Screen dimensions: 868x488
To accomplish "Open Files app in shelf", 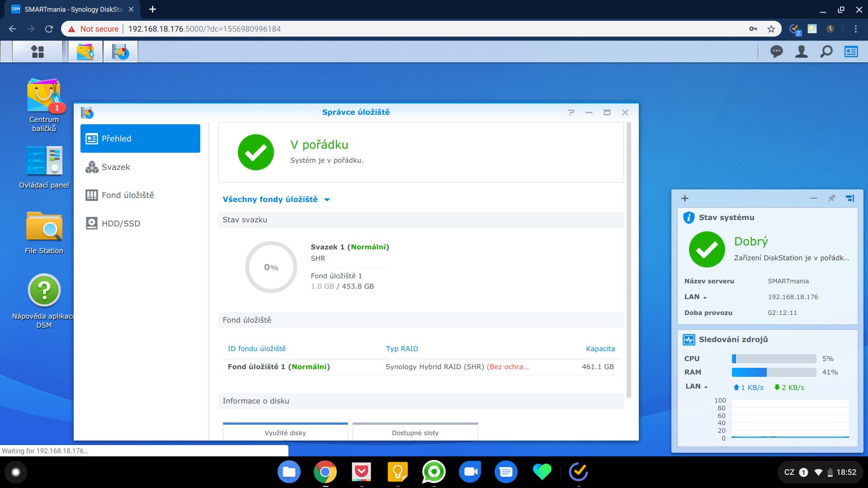I will click(x=289, y=472).
